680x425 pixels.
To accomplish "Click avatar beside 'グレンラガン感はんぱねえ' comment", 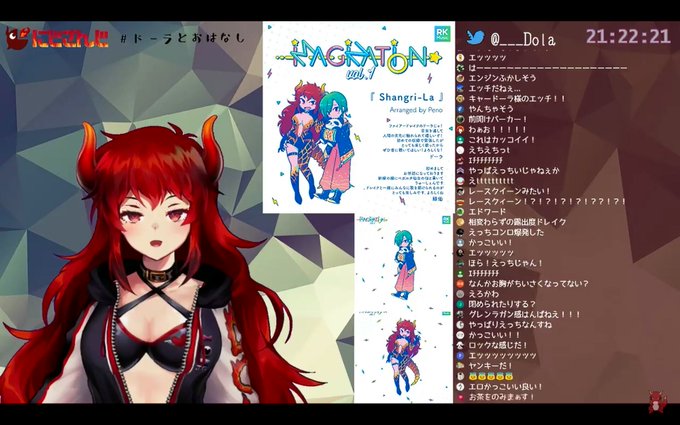I will [x=460, y=314].
